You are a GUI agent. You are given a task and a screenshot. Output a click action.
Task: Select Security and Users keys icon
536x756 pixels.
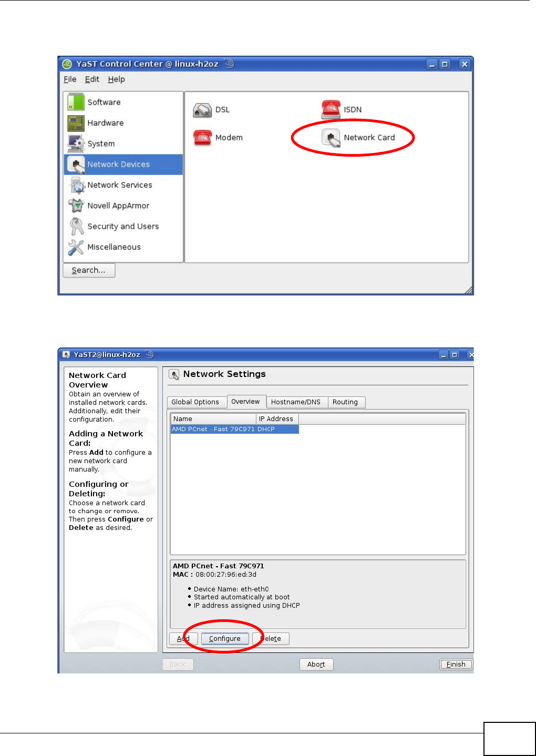click(x=76, y=226)
